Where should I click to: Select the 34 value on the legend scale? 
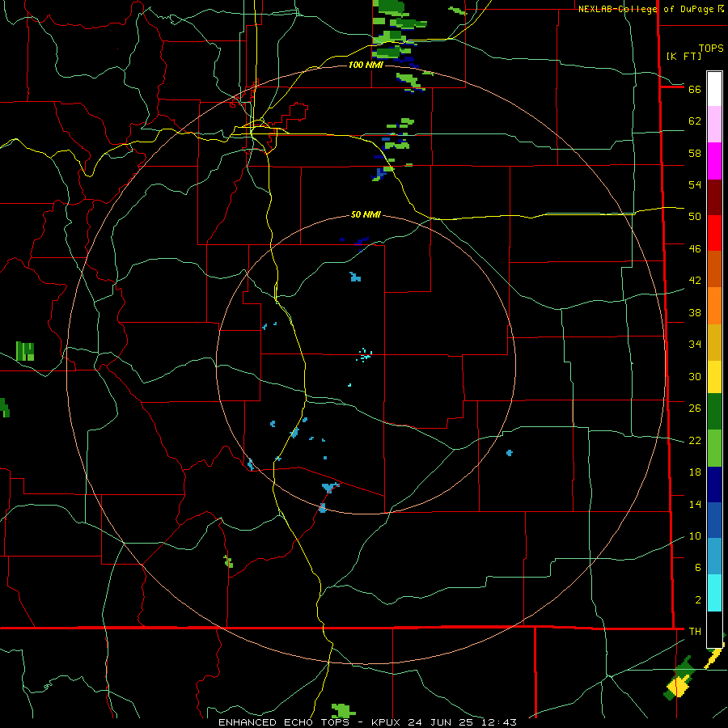(x=695, y=344)
